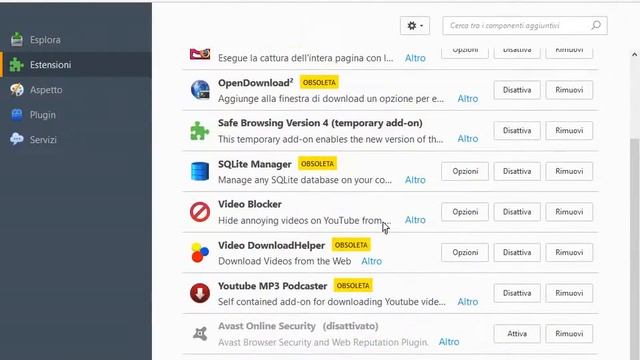
Task: Open Altro link for Youtube MP3 Podcaster
Action: (468, 302)
